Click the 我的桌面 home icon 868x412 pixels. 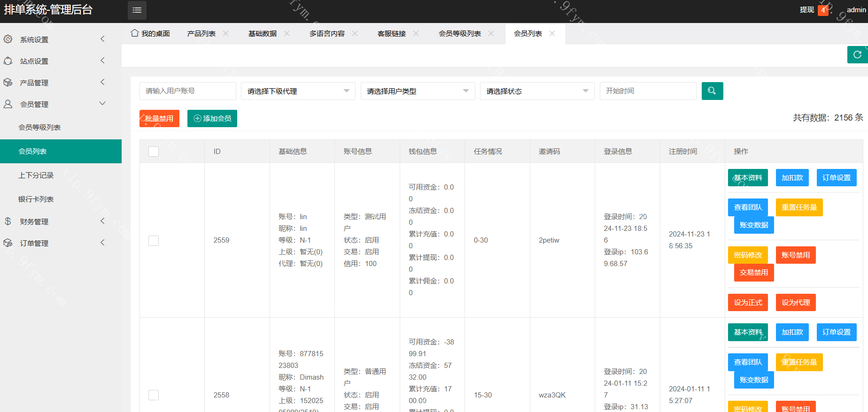[135, 33]
